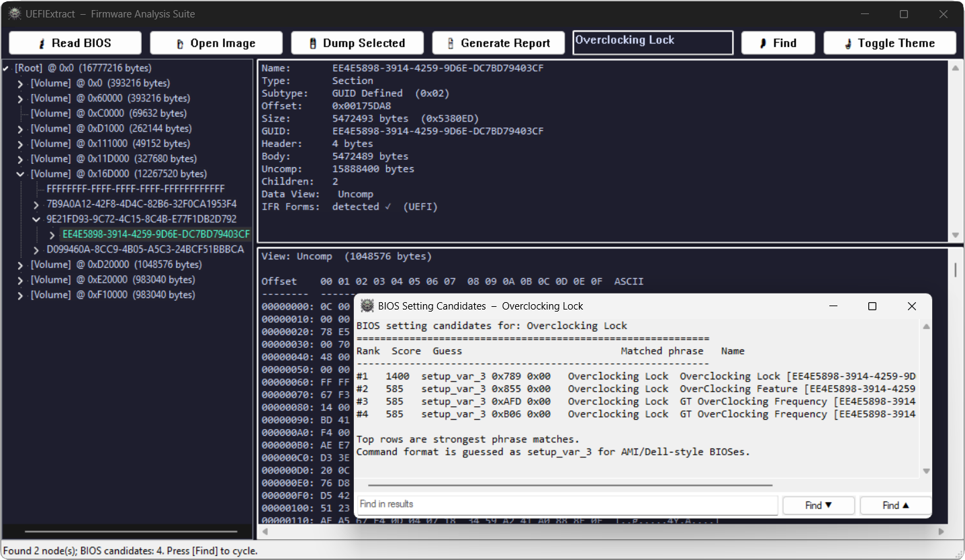
Task: Maximize the BIOS Setting Candidates dialog
Action: pos(872,306)
